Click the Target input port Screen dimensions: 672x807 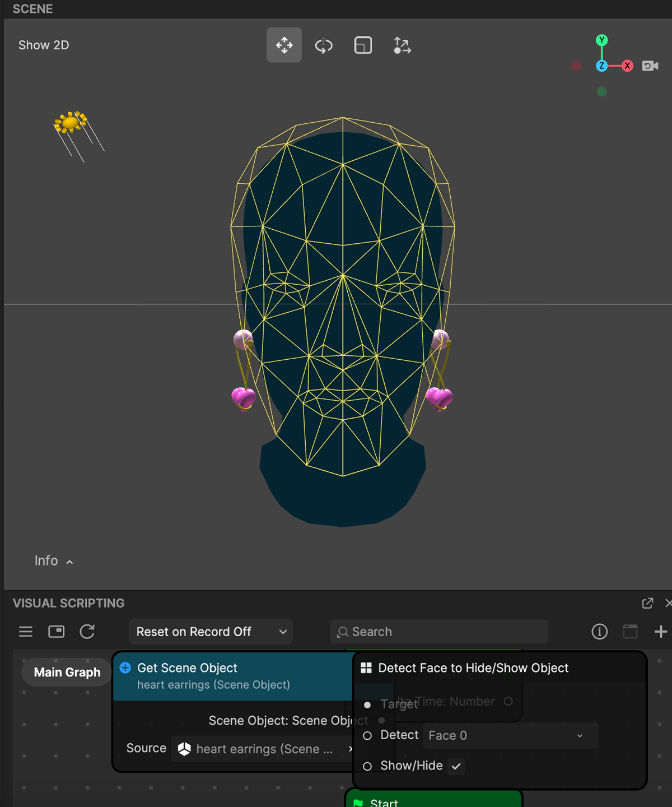point(367,705)
